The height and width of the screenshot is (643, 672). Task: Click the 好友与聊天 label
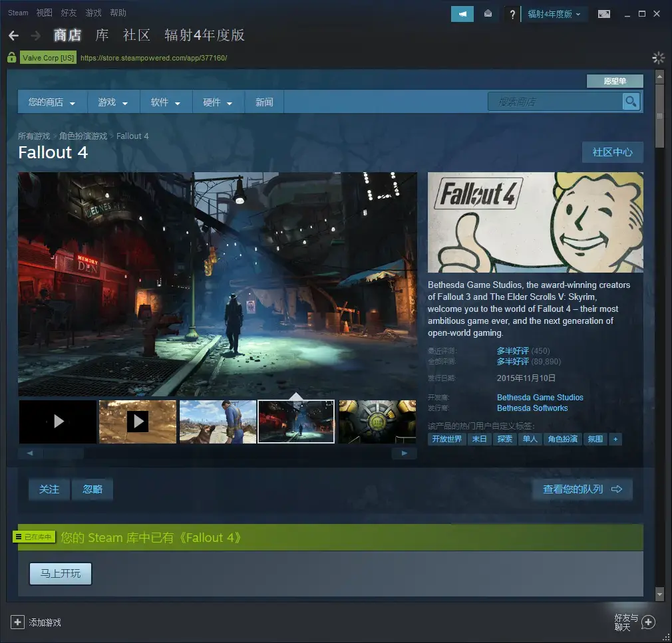pyautogui.click(x=626, y=622)
